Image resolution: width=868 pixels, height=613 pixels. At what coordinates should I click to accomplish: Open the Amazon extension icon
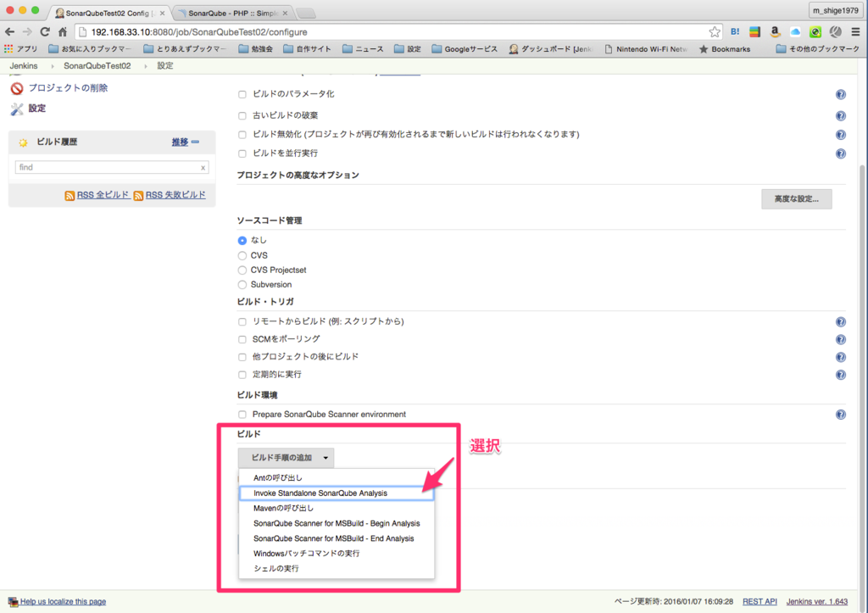[775, 32]
